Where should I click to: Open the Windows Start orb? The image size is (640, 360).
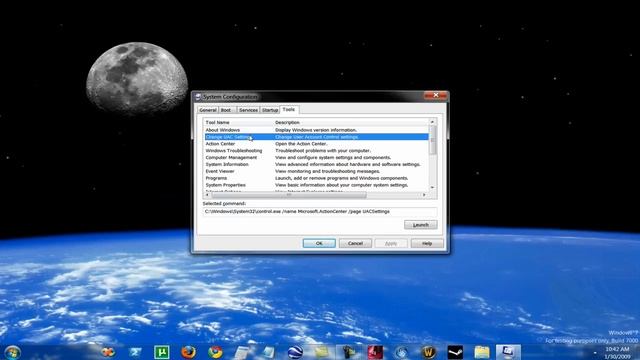pyautogui.click(x=13, y=352)
